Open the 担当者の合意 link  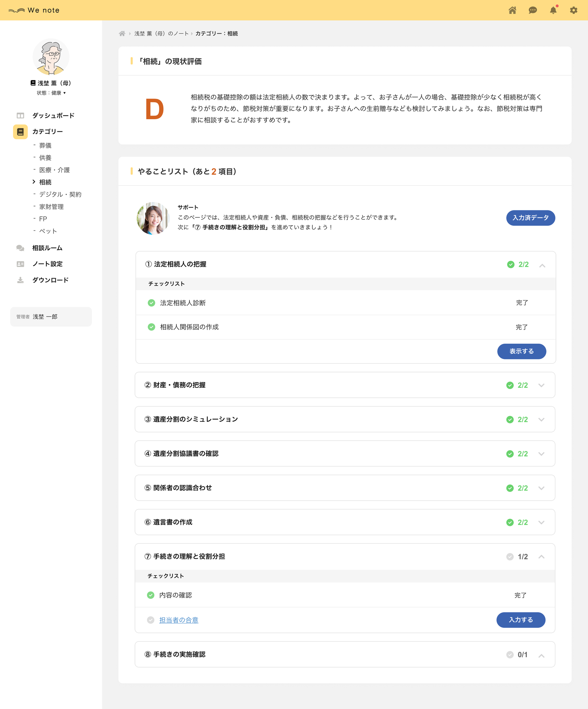click(179, 620)
